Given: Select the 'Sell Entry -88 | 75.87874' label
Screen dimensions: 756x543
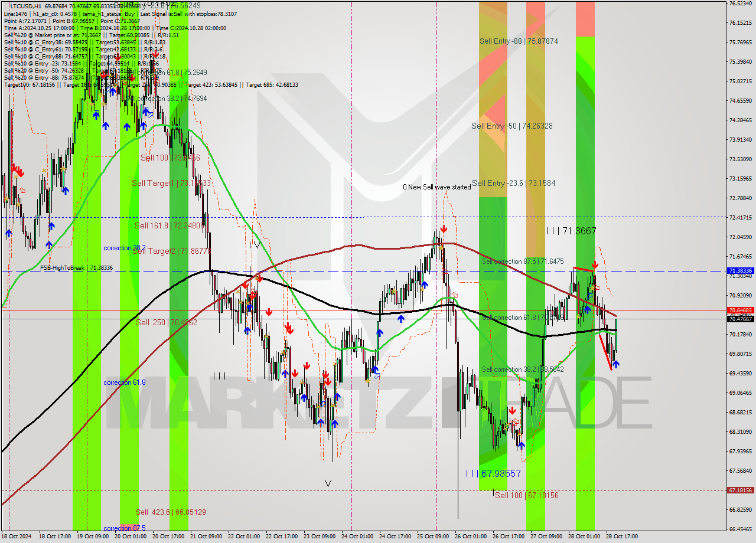Looking at the screenshot, I should [x=519, y=41].
